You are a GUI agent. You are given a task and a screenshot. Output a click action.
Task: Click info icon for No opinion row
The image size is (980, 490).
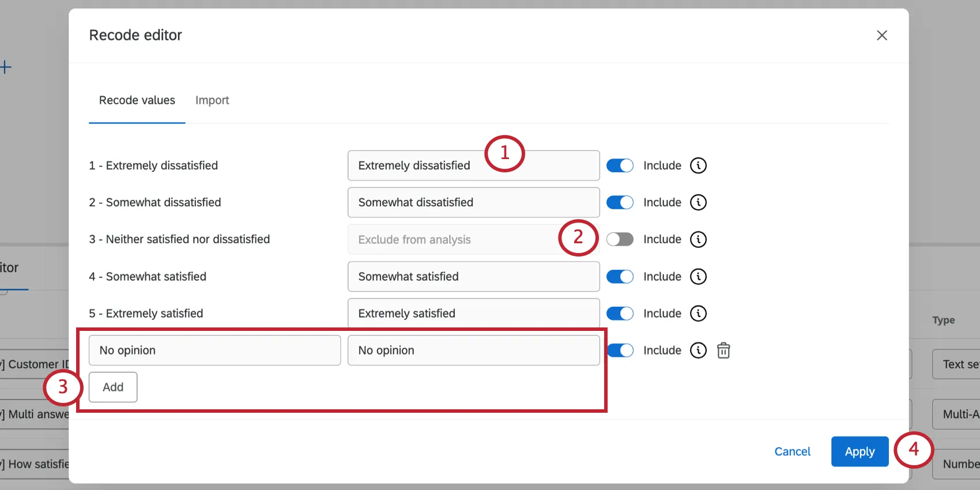coord(698,350)
